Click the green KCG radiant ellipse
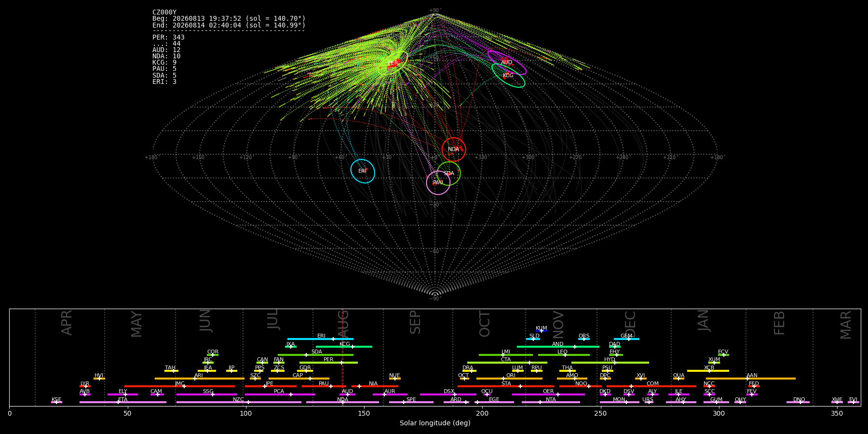The image size is (868, 434). click(508, 75)
